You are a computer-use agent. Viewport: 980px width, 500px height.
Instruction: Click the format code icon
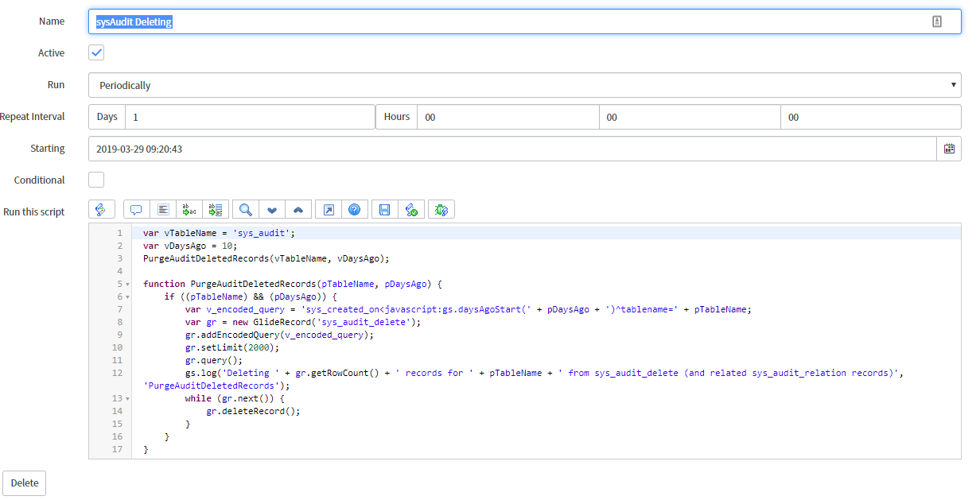coord(163,210)
